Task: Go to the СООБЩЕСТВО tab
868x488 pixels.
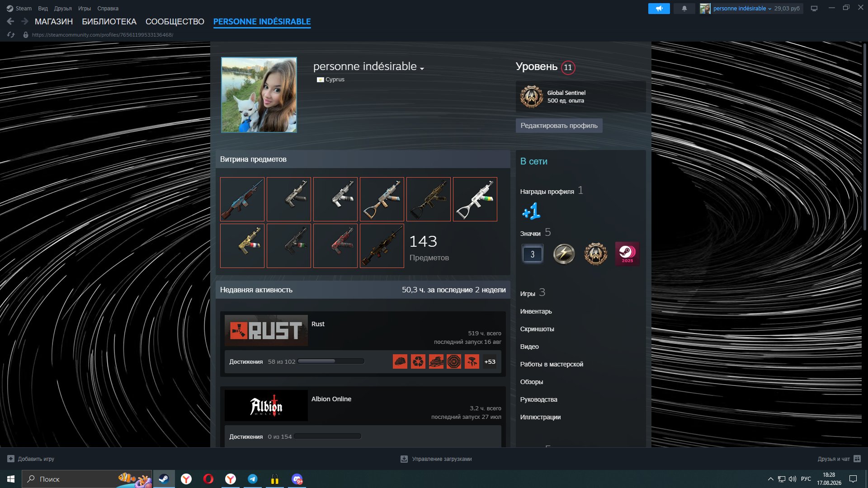Action: 175,22
